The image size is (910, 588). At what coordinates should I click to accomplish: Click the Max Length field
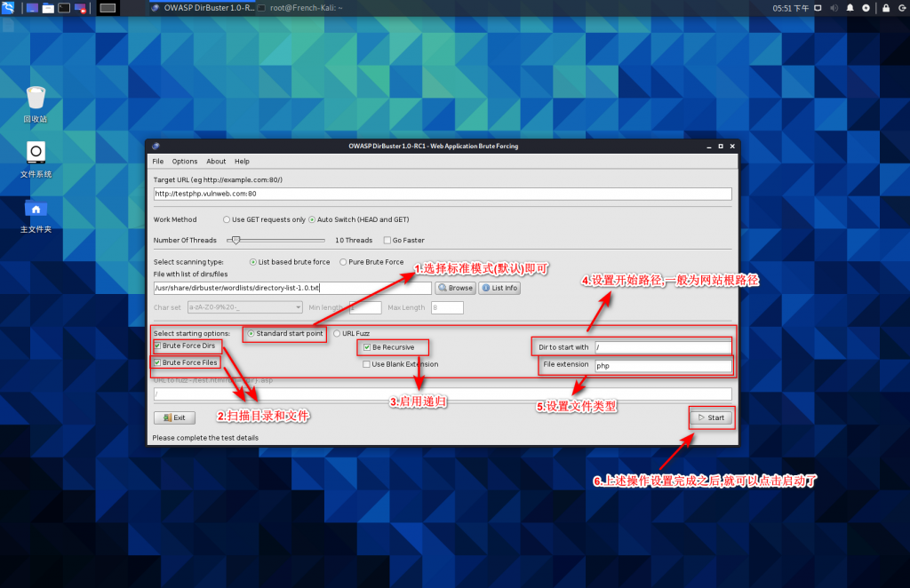point(447,307)
